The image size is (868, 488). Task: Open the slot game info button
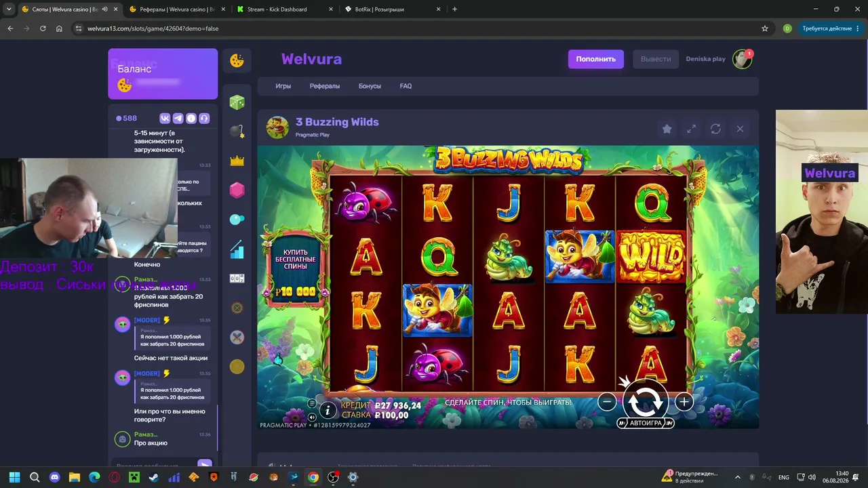tap(328, 410)
